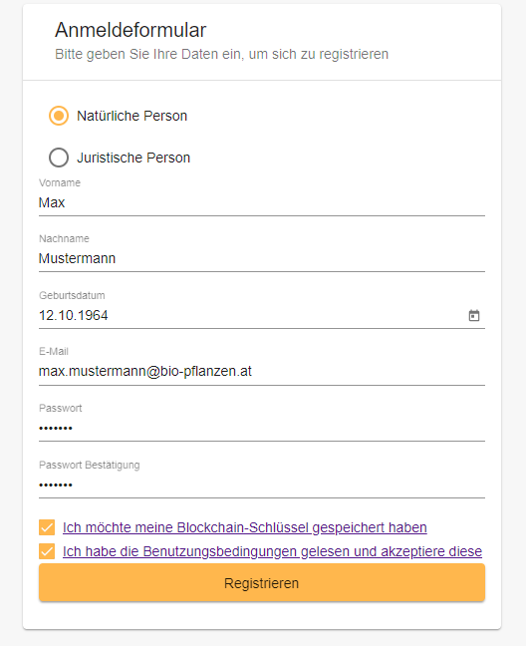526x646 pixels.
Task: Click the small Vorname field label
Action: (x=60, y=183)
